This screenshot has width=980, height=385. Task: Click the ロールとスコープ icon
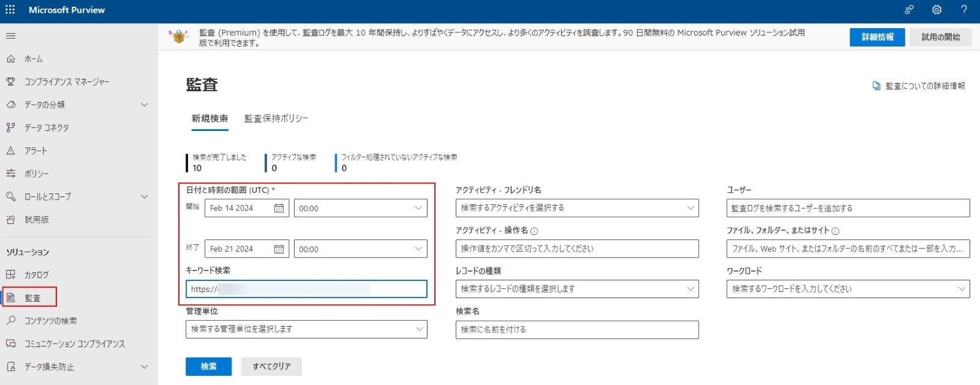(x=10, y=196)
